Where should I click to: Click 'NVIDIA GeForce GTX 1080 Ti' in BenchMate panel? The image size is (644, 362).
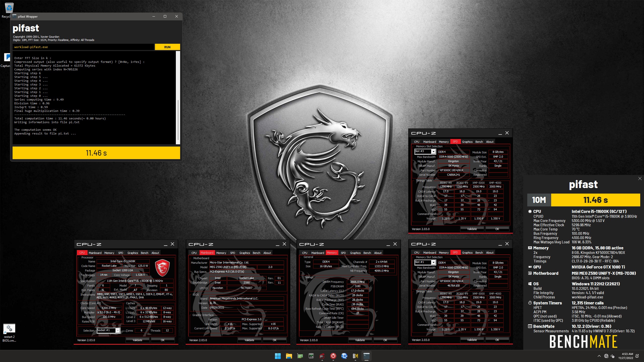pos(598,267)
